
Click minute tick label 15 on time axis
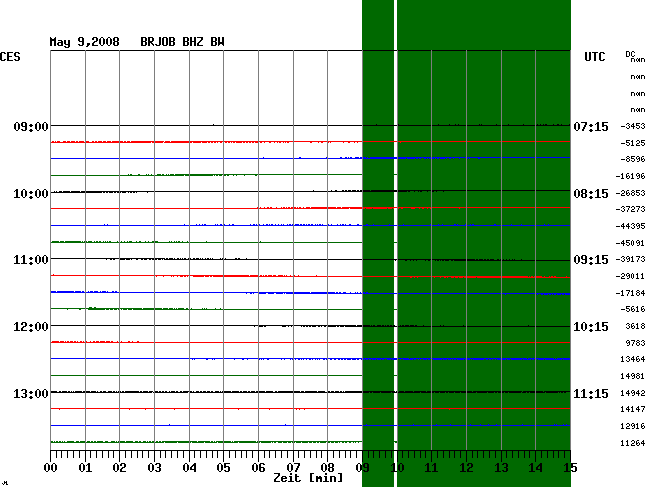(570, 468)
